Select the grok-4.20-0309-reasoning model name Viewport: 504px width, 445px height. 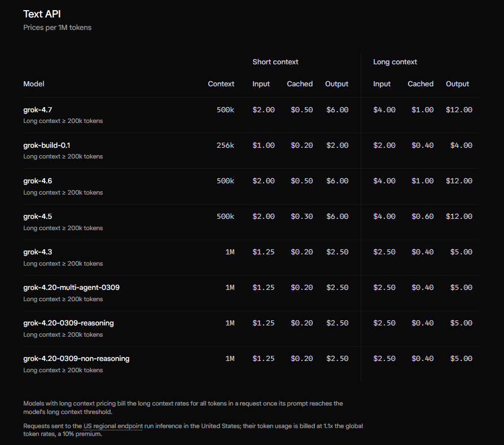click(68, 323)
